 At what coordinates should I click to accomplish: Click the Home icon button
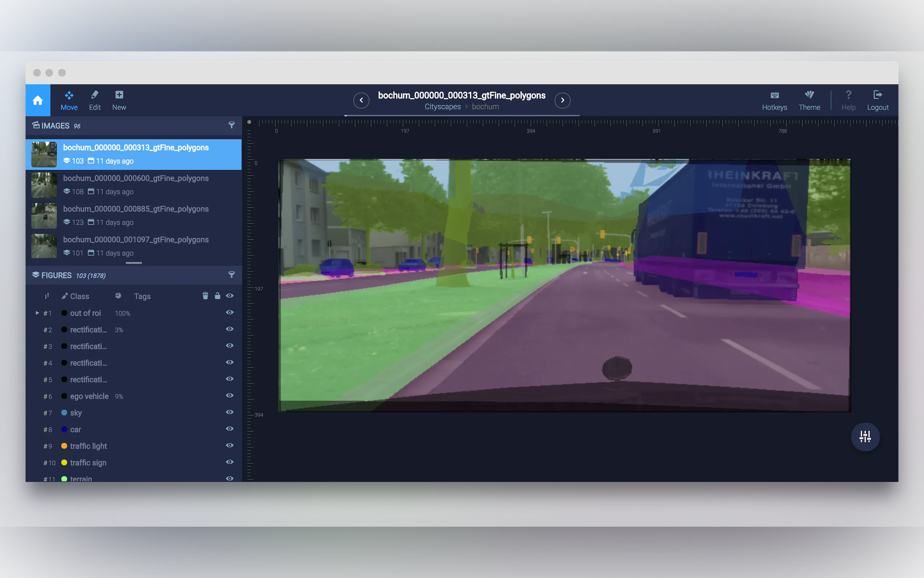[37, 100]
